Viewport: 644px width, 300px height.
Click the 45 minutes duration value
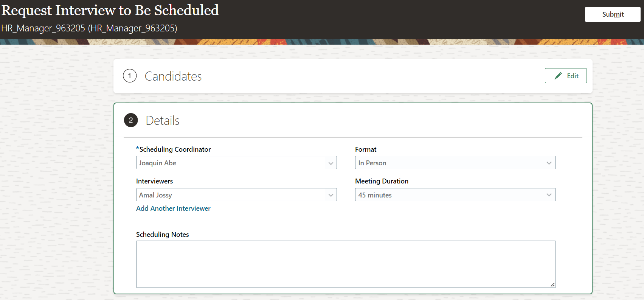tap(375, 195)
